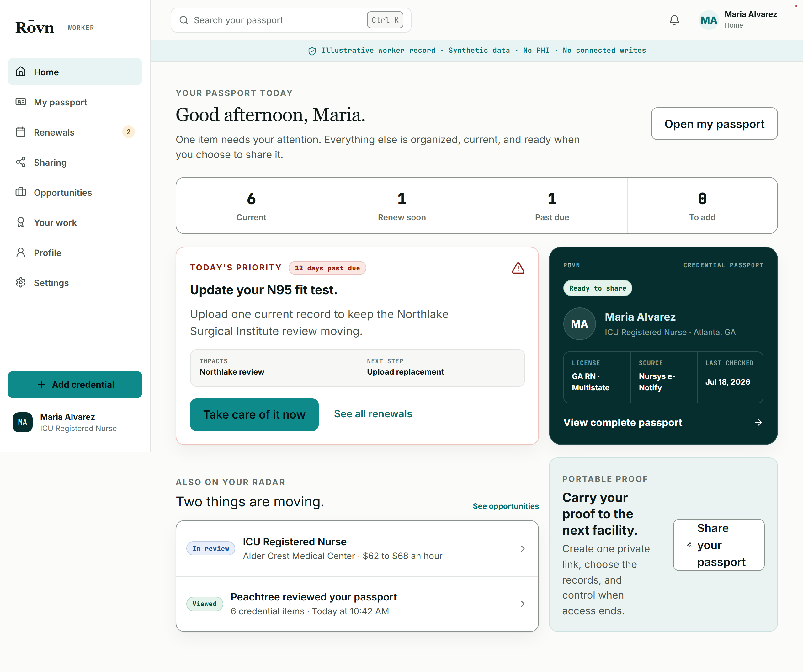Viewport: 803px width, 672px height.
Task: Open the Profile menu item
Action: (x=75, y=253)
